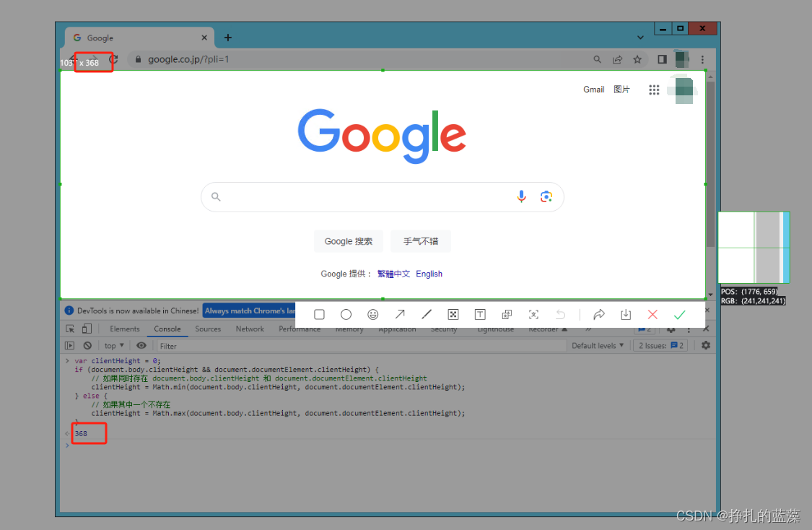
Task: Open the Sources panel
Action: click(x=208, y=329)
